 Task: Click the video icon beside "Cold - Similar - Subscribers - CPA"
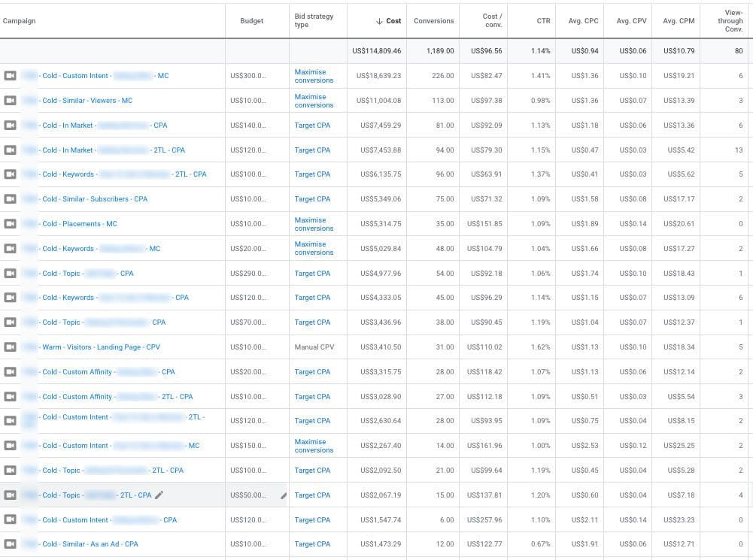tap(11, 198)
